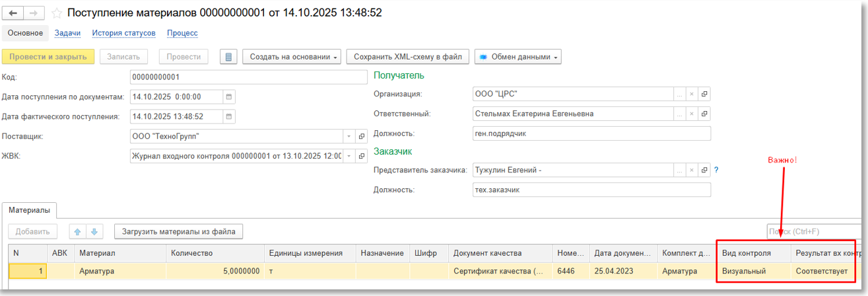
Task: Switch to the Процесс tab
Action: 182,33
